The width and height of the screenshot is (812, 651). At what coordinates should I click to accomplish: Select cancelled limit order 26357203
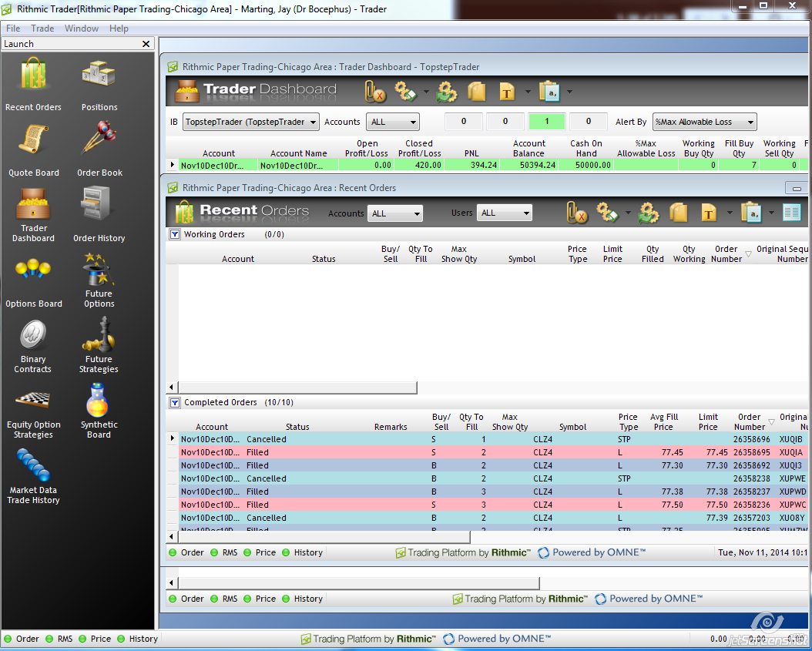pos(492,518)
